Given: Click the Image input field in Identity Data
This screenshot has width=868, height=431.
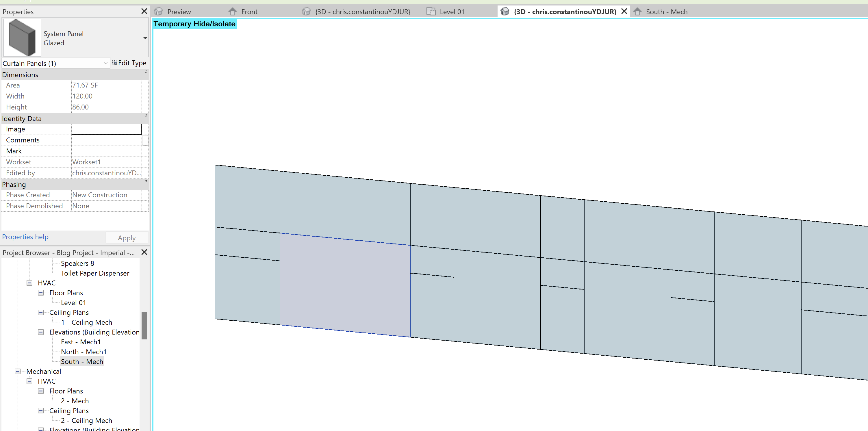Looking at the screenshot, I should tap(106, 128).
